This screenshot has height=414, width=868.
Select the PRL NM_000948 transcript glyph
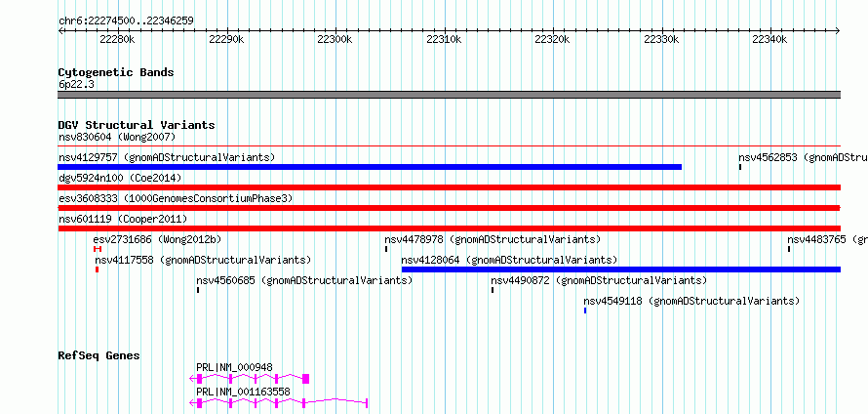pos(249,379)
